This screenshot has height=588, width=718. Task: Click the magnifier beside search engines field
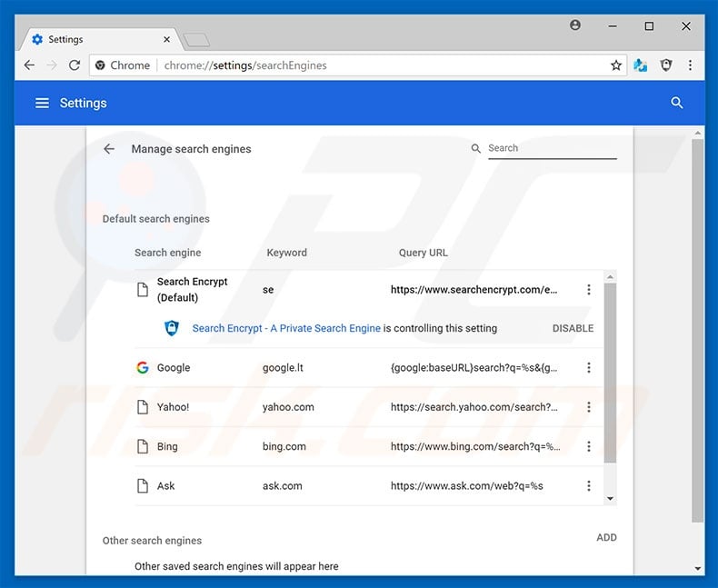pyautogui.click(x=475, y=148)
